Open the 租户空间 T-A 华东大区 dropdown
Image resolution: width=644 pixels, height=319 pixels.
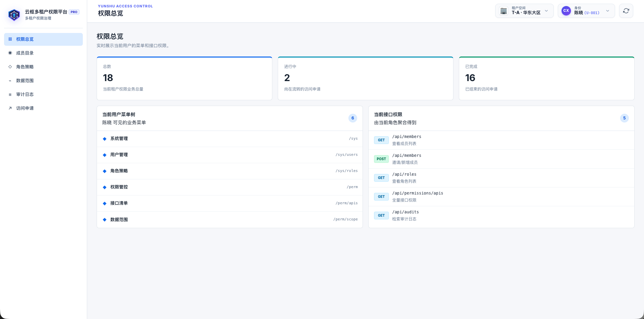point(524,11)
